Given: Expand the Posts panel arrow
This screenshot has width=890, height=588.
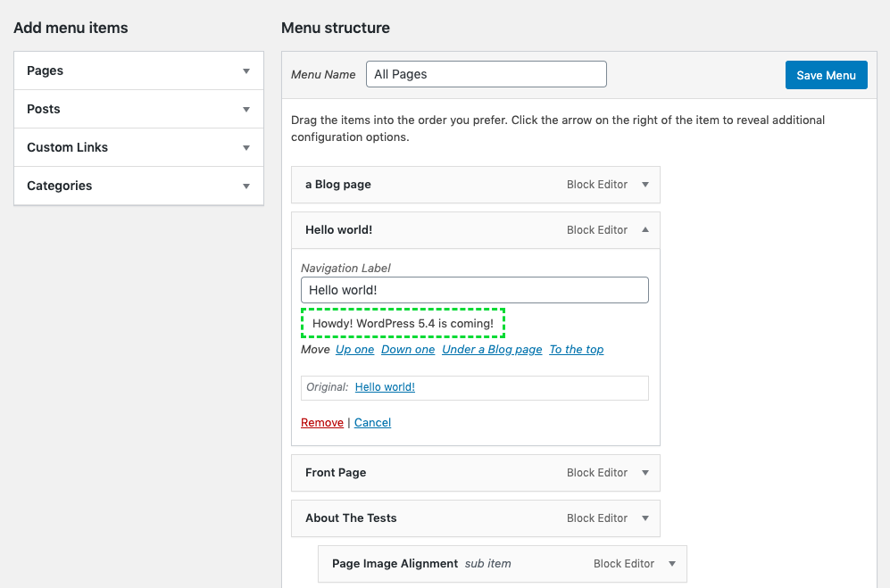Looking at the screenshot, I should (x=246, y=110).
